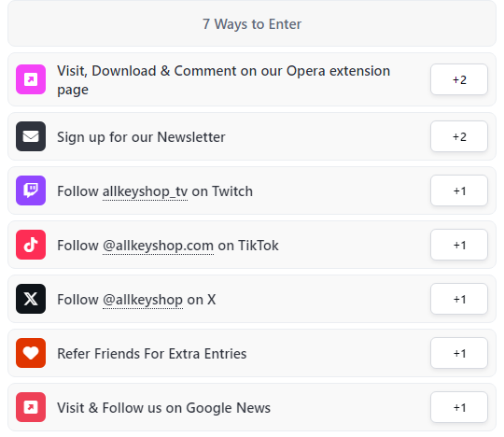The width and height of the screenshot is (504, 437).
Task: Claim +2 for Opera extension entry
Action: (459, 79)
